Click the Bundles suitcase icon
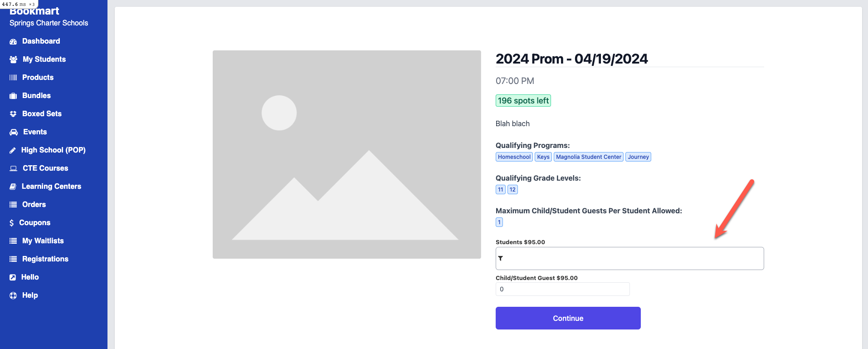Image resolution: width=868 pixels, height=349 pixels. pyautogui.click(x=13, y=96)
